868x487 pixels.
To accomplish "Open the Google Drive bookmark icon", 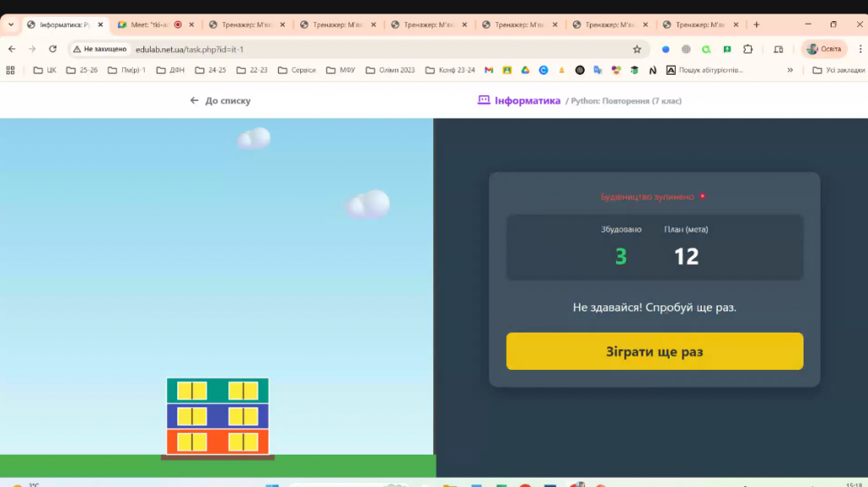I will click(525, 70).
